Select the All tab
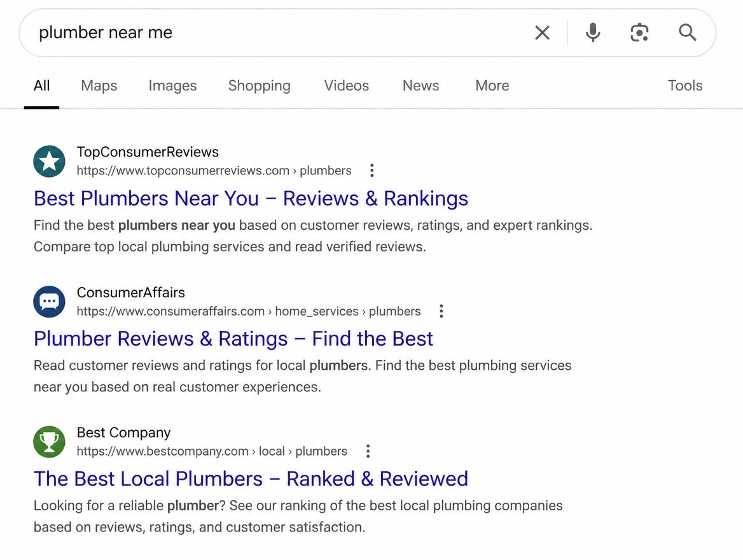Viewport: 743px width, 560px height. [x=42, y=86]
